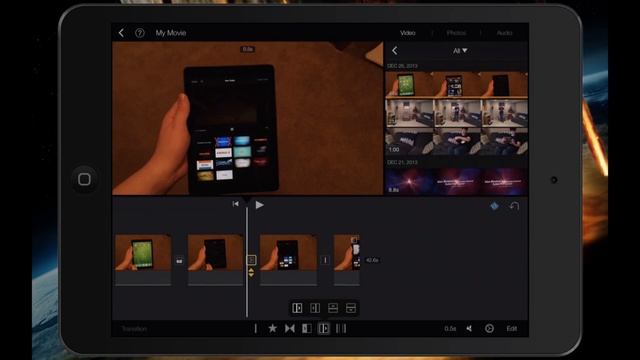Select the first timeline clip with green screen
Viewport: 640px width, 360px height.
click(143, 260)
